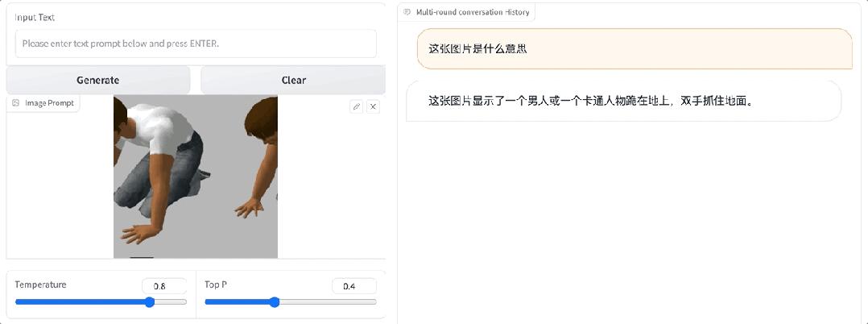Click the Generate button
The image size is (868, 324).
click(x=98, y=80)
